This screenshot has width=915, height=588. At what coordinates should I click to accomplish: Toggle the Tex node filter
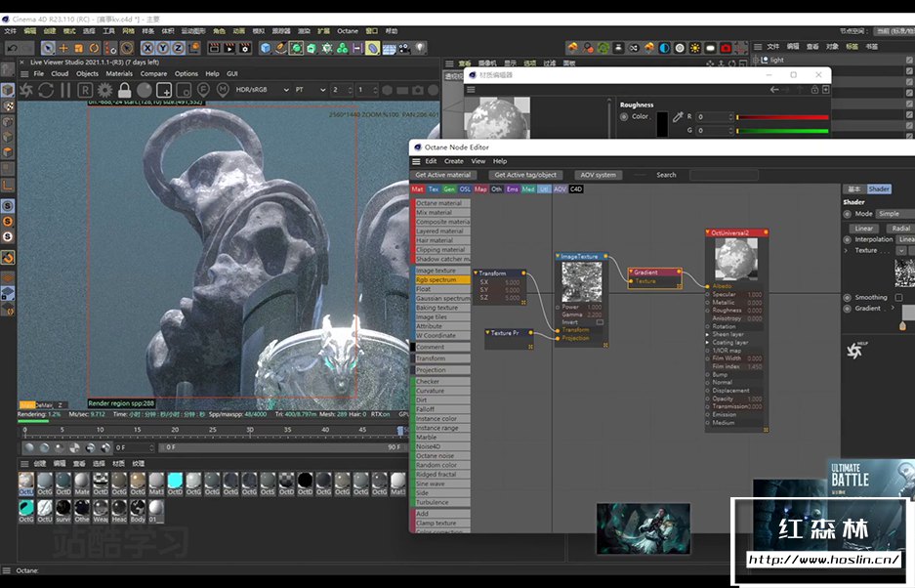click(433, 189)
